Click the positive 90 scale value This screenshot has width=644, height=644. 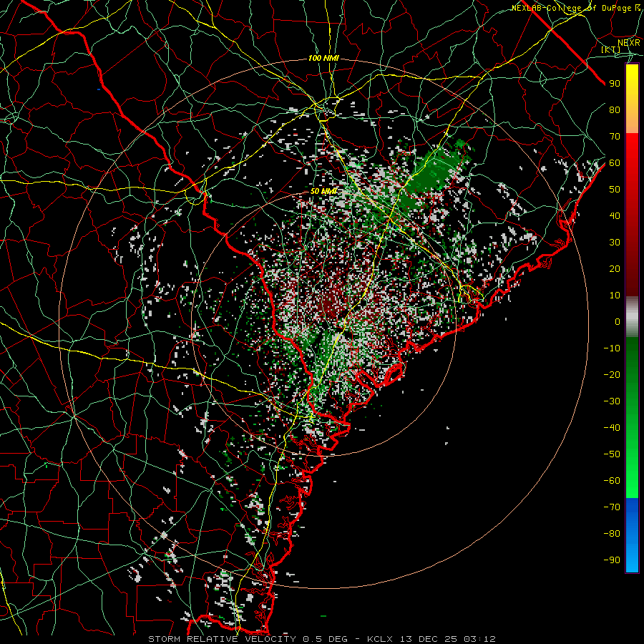[615, 84]
